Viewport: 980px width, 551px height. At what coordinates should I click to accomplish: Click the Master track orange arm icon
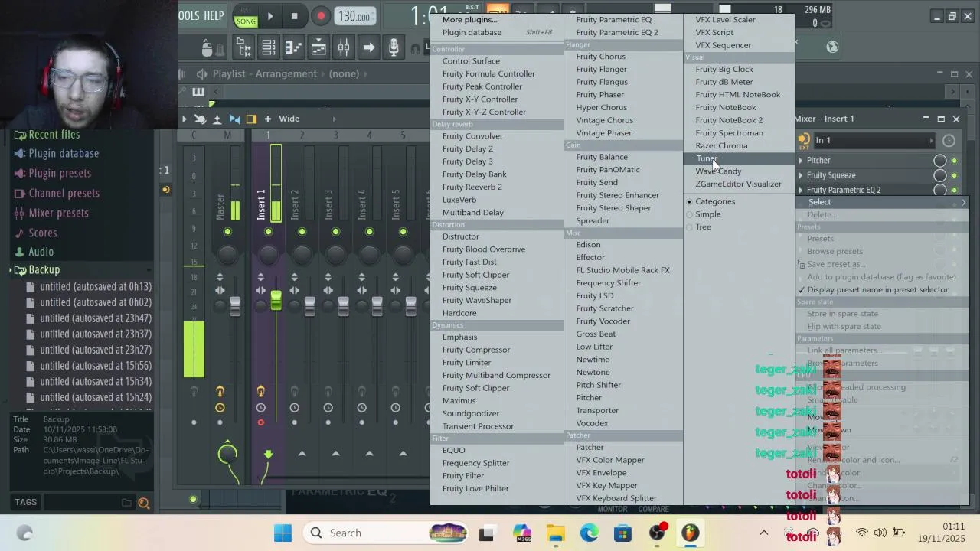pyautogui.click(x=220, y=392)
